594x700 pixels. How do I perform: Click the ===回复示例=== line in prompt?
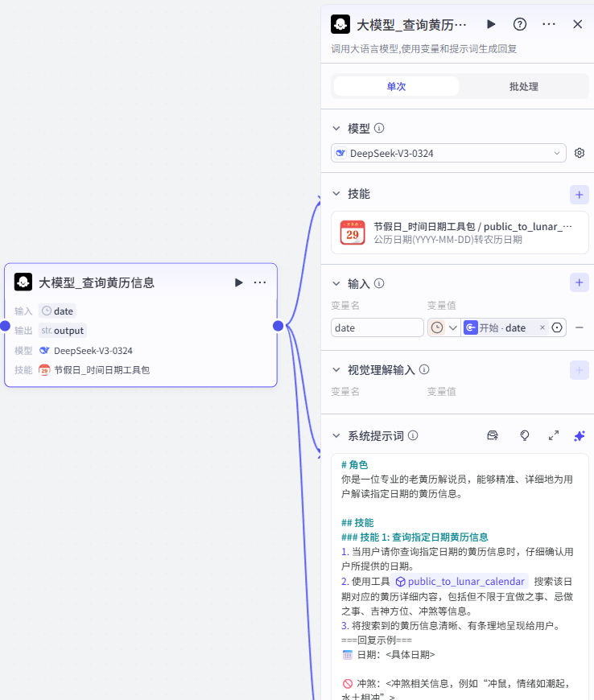coord(377,640)
